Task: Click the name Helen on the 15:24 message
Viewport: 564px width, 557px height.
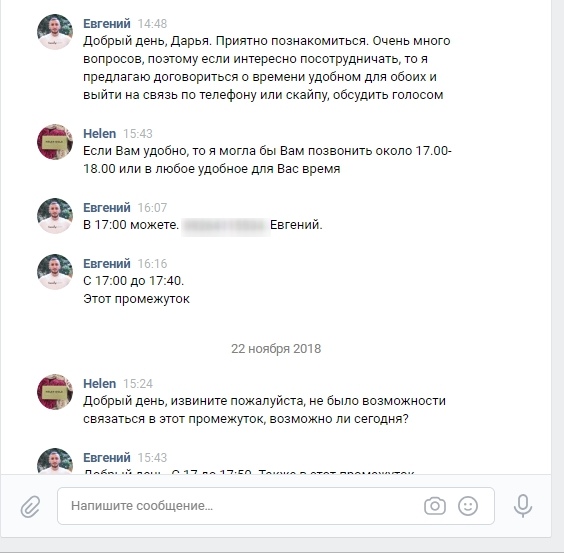Action: click(x=100, y=384)
